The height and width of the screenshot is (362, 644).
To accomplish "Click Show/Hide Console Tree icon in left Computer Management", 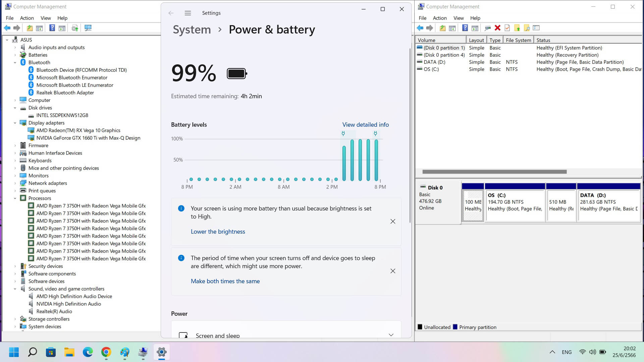I will click(x=39, y=28).
